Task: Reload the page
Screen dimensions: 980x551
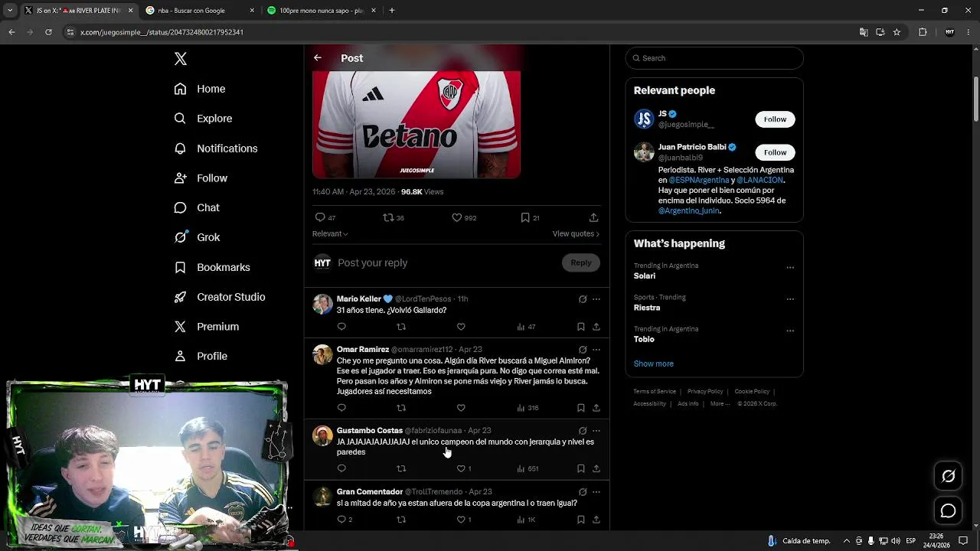Action: 48,32
